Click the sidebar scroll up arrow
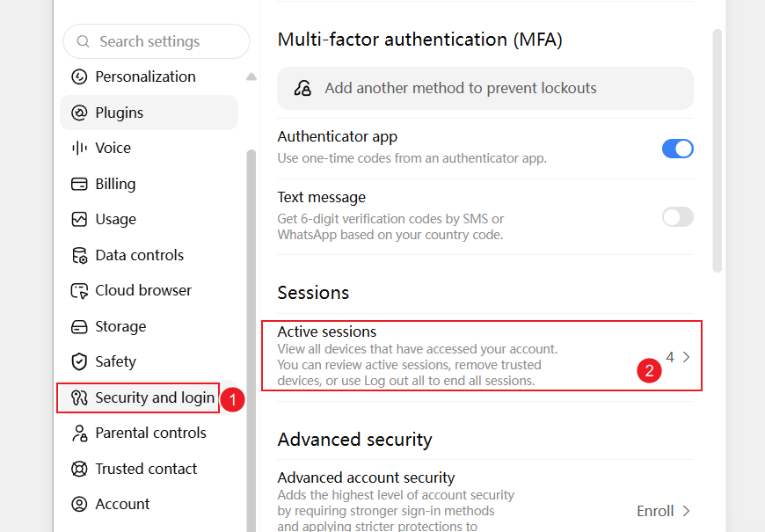Screen dimensions: 765x532 251,77
